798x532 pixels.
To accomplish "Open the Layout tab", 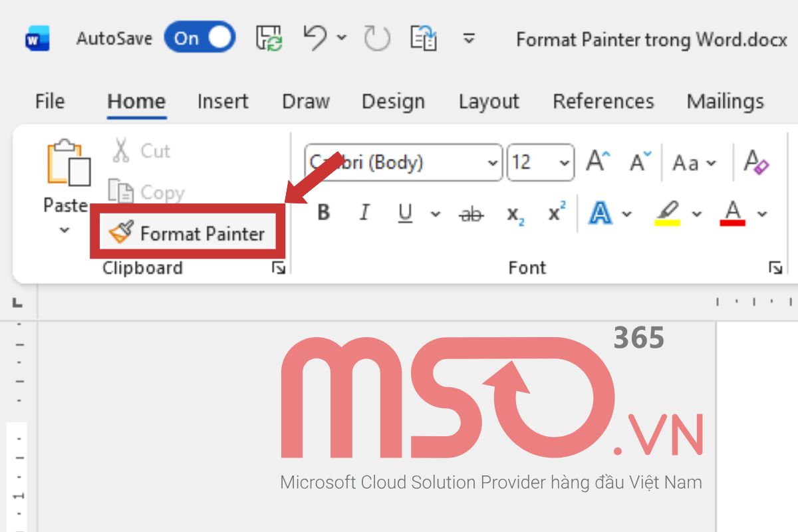I will (489, 101).
